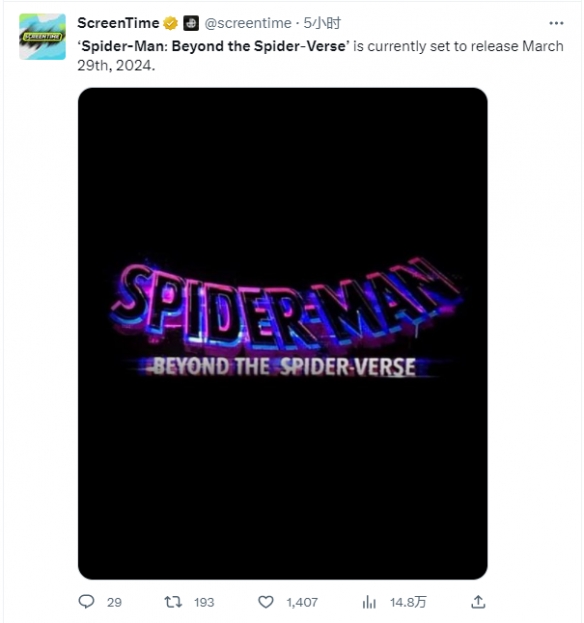
Task: Click the Beyond the Spider-Verse subtitle in poster
Action: [x=284, y=366]
